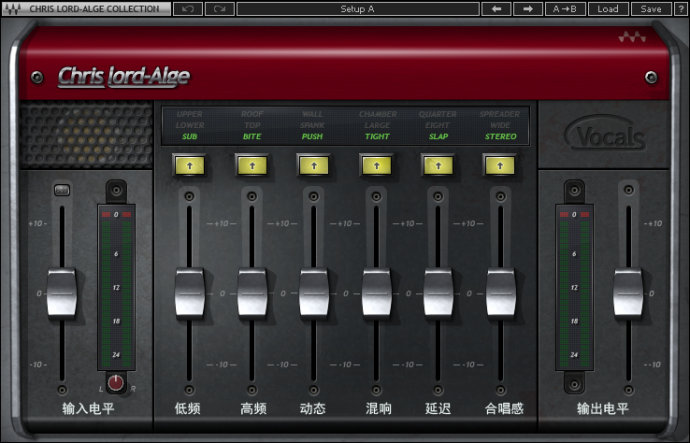This screenshot has width=690, height=443.
Task: Click the dimmed LARGE mode text
Action: [x=377, y=125]
